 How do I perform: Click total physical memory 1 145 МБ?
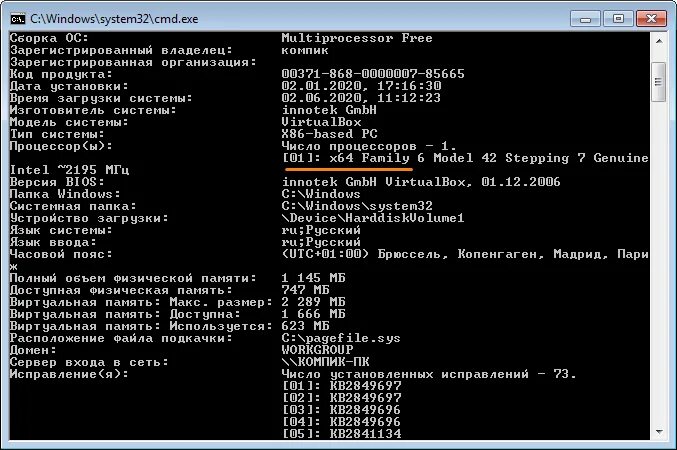tap(313, 278)
